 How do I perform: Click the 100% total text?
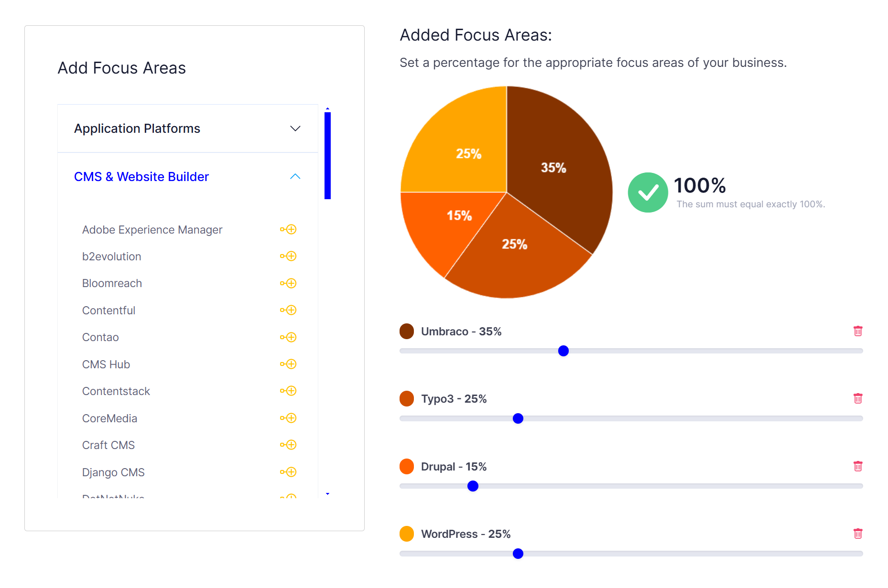700,185
